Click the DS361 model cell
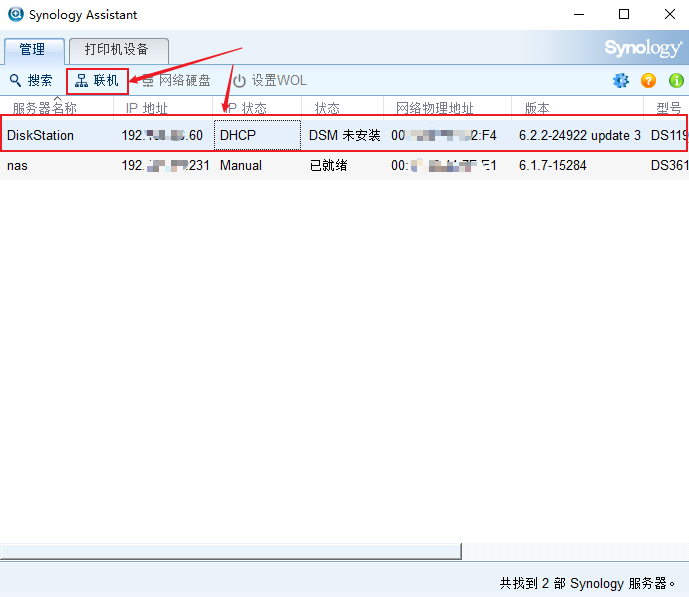This screenshot has width=689, height=597. click(670, 165)
